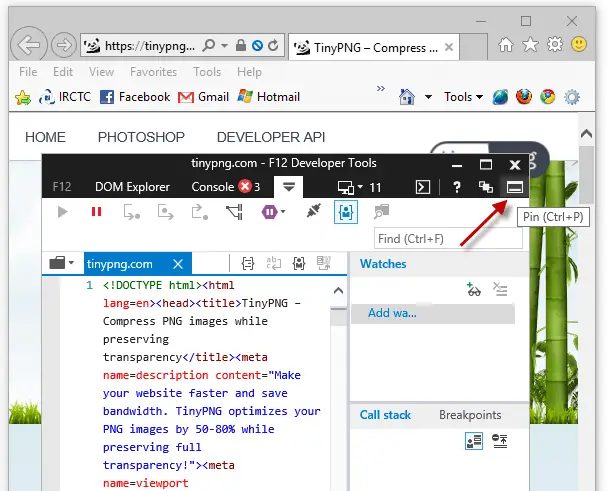Click the browser Forward button

[x=64, y=45]
